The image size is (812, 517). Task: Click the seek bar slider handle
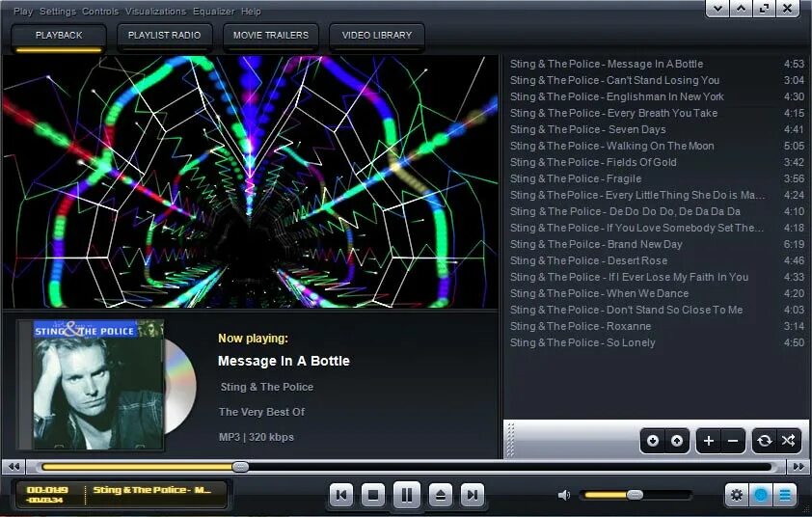[x=240, y=467]
